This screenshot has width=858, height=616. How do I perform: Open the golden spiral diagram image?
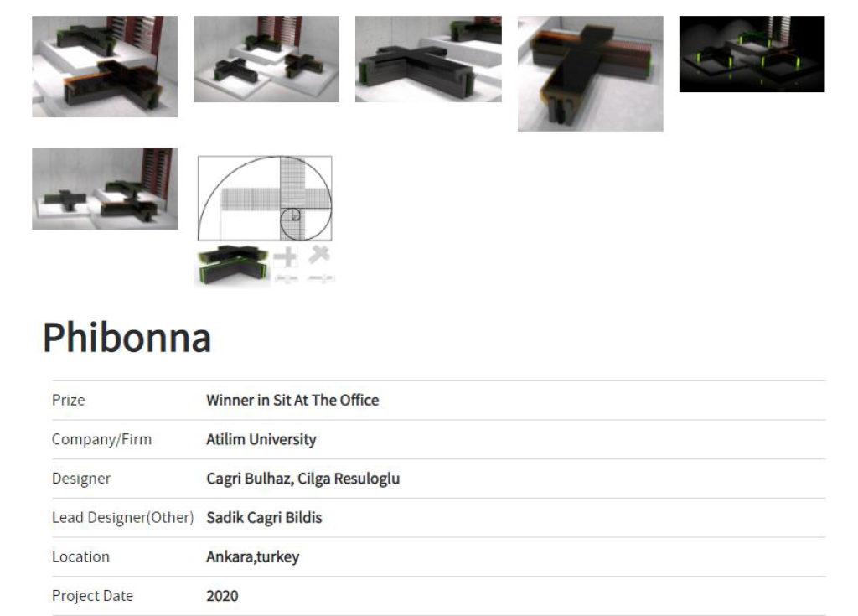tap(265, 199)
